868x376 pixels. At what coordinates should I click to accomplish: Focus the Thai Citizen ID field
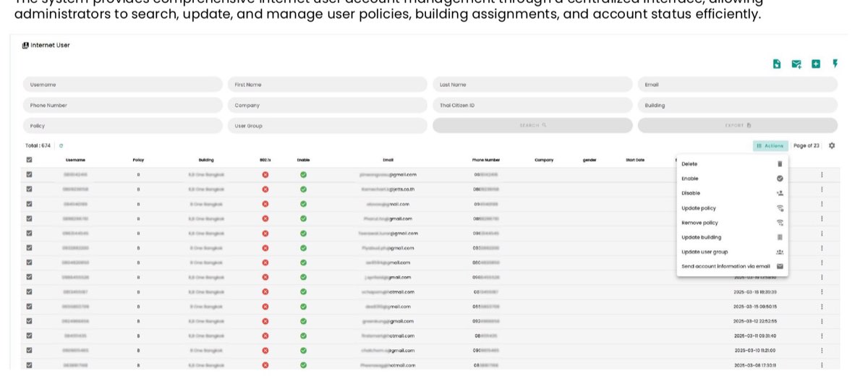tap(533, 105)
